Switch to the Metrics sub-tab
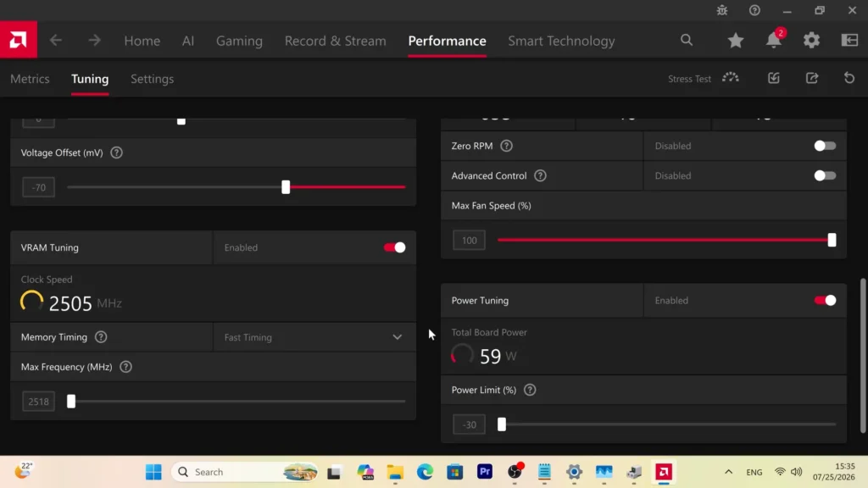 [x=30, y=79]
